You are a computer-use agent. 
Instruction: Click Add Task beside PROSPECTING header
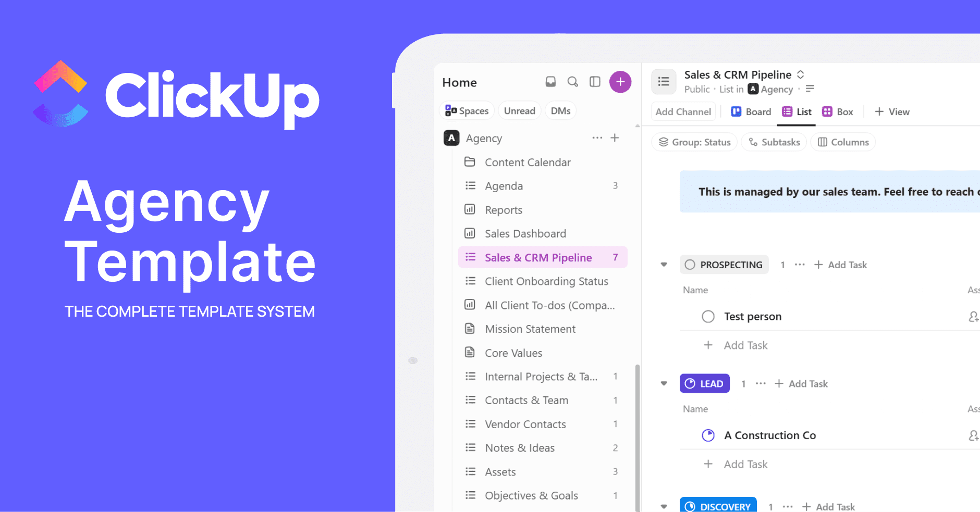(840, 265)
